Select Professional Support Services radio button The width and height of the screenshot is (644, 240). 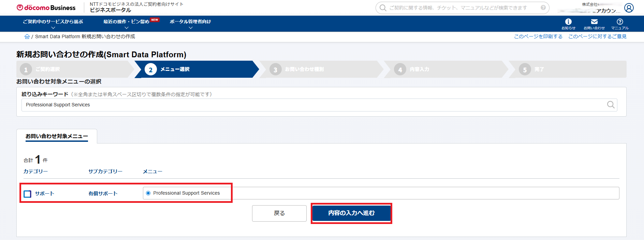148,193
